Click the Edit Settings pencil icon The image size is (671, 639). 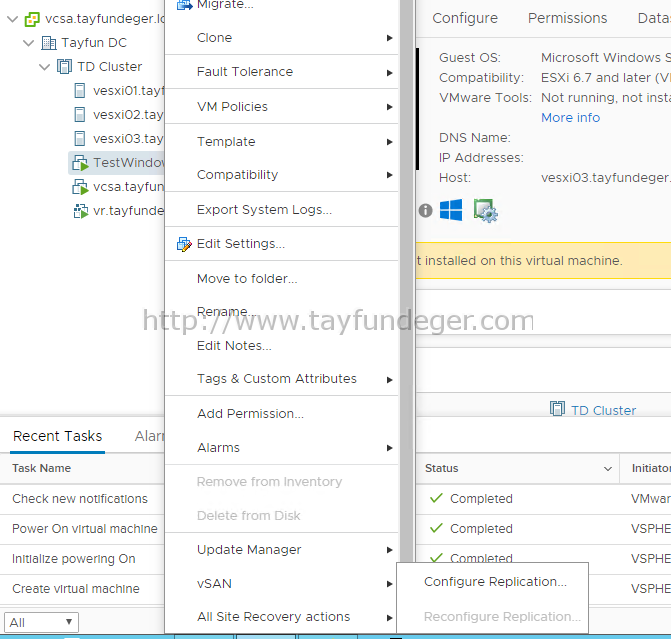(x=184, y=244)
